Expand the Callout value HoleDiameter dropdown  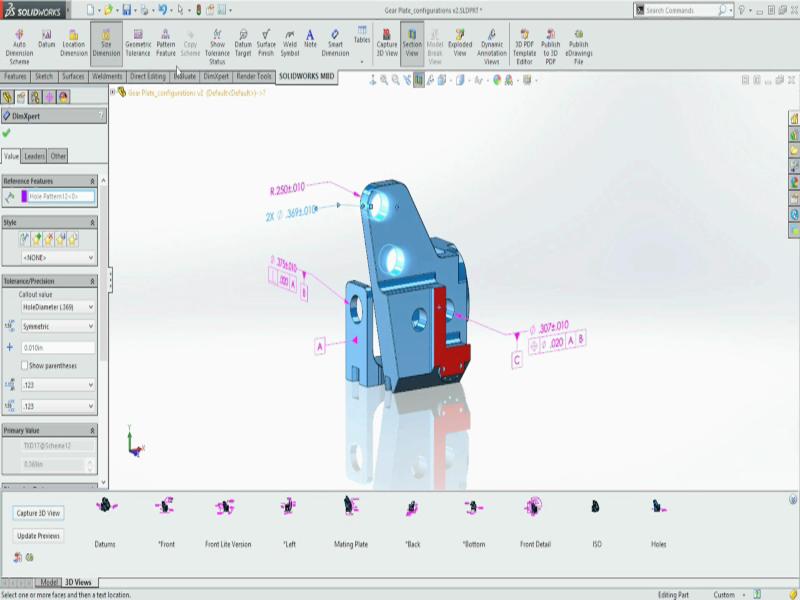pos(58,307)
